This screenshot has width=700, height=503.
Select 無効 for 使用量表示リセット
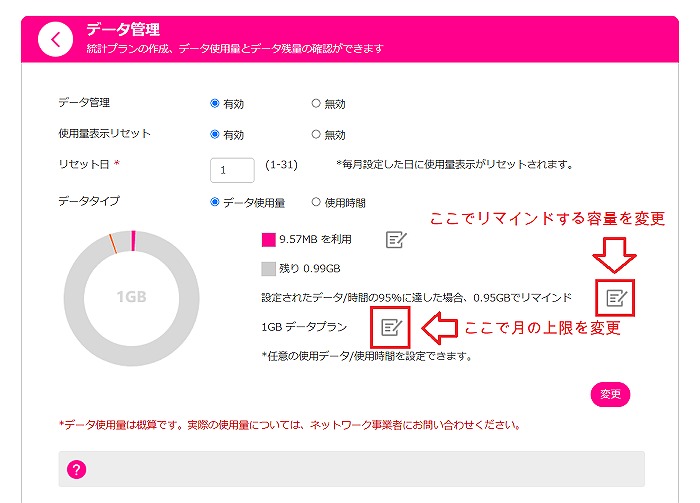(316, 134)
